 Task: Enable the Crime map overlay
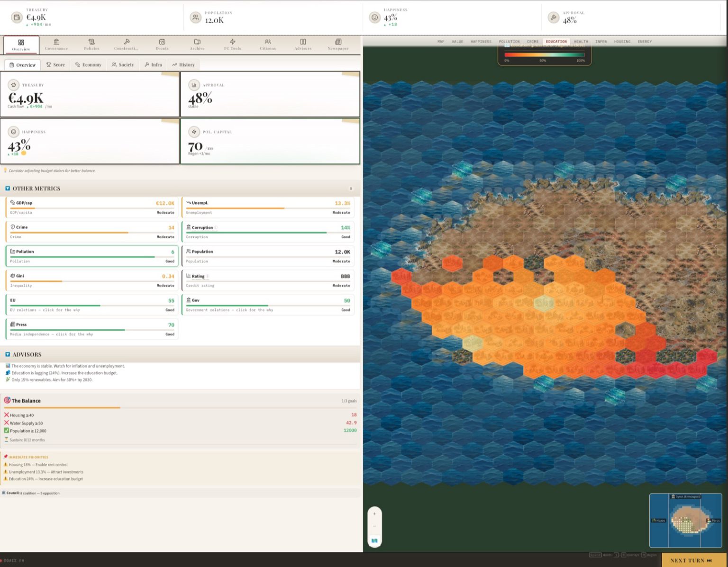coord(533,42)
